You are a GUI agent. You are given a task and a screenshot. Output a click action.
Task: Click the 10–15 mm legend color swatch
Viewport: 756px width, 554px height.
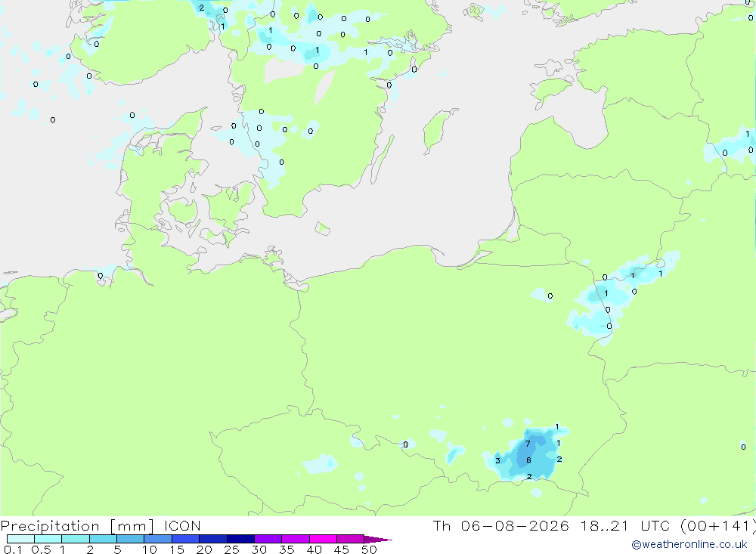pos(158,539)
